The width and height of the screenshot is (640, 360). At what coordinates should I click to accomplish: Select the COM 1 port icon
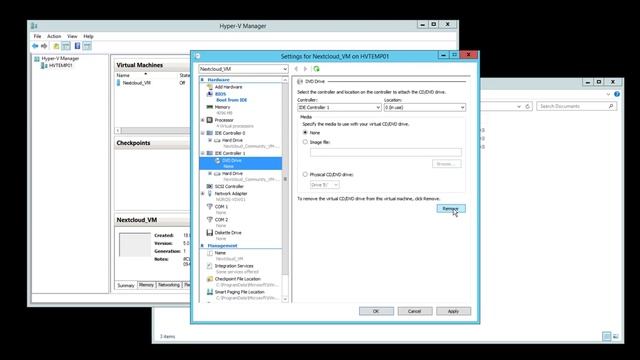coord(210,207)
